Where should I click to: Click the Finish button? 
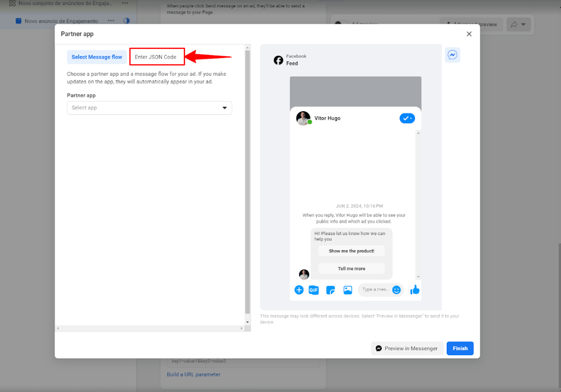[460, 348]
